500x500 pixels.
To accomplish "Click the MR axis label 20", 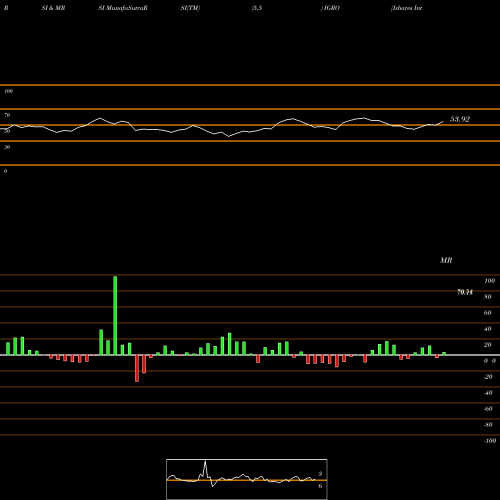I will 488,345.
